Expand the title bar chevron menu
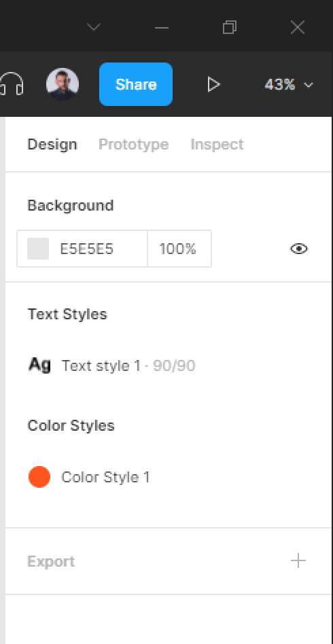Screen dimensions: 333x644 click(94, 28)
